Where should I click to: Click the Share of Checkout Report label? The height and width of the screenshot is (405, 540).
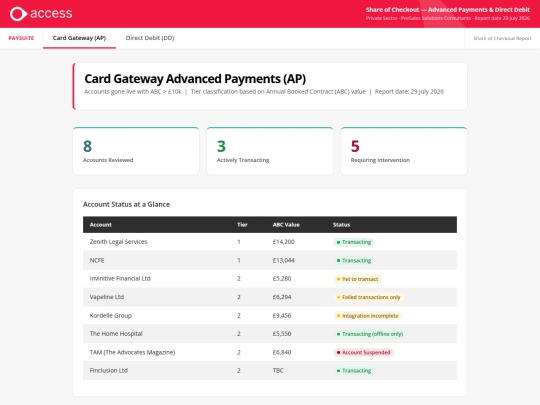click(x=502, y=38)
